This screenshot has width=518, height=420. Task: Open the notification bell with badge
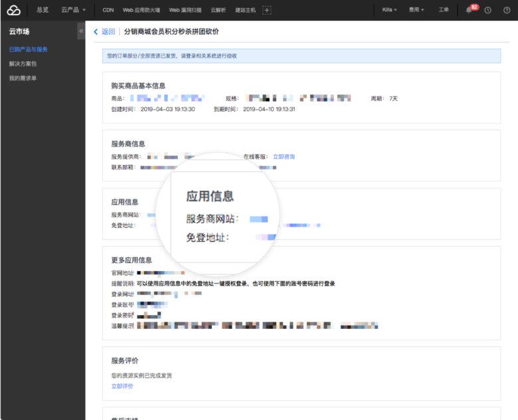tap(469, 10)
